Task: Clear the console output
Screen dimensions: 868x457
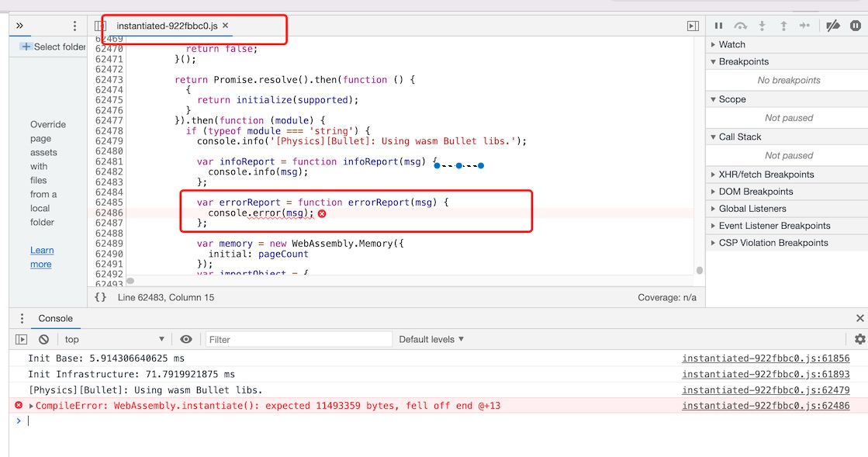Action: 44,339
